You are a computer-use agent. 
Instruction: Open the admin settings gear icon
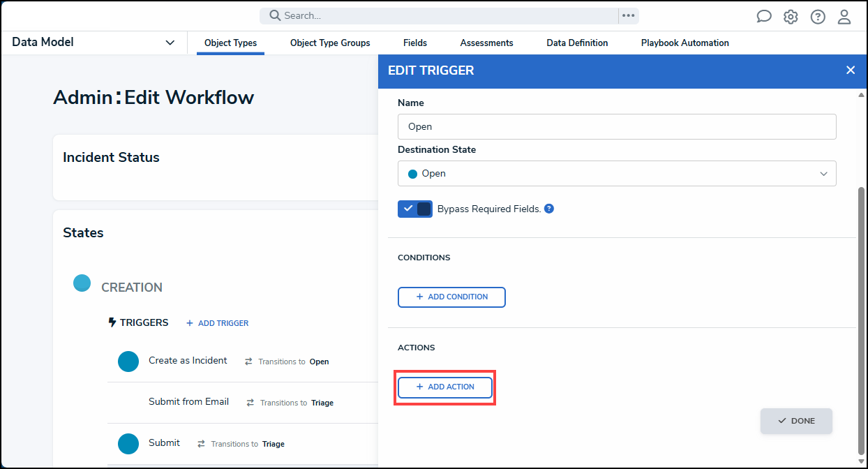pos(791,17)
